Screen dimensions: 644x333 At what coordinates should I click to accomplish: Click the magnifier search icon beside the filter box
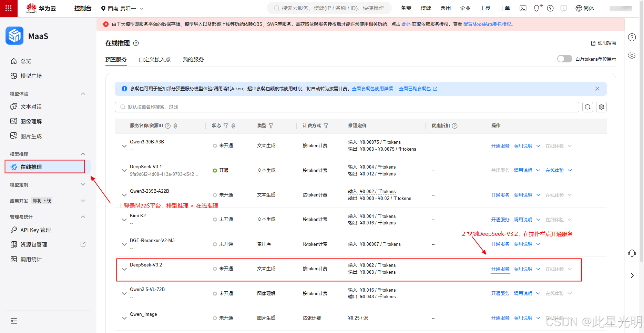pyautogui.click(x=587, y=107)
